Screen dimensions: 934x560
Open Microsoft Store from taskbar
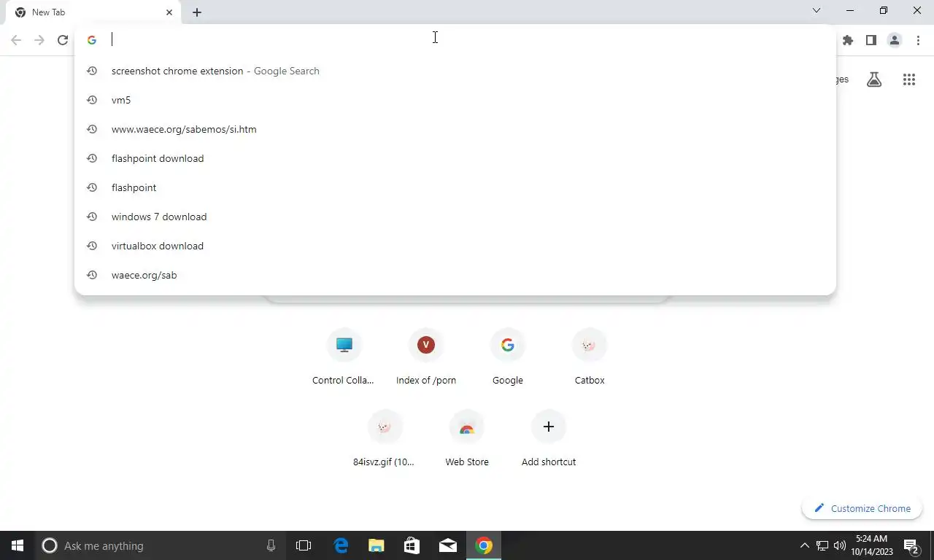[412, 545]
